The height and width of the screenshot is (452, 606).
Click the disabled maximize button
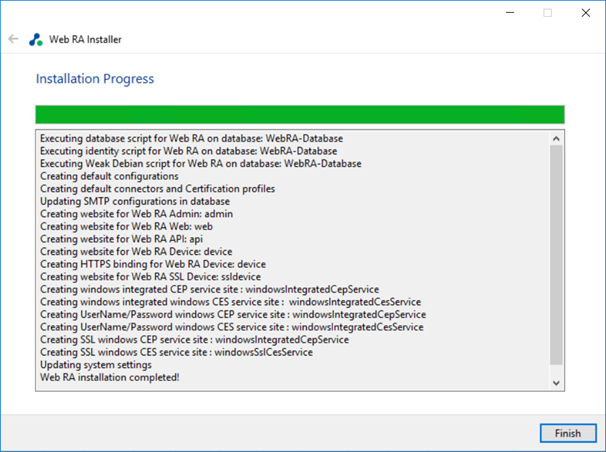[548, 13]
